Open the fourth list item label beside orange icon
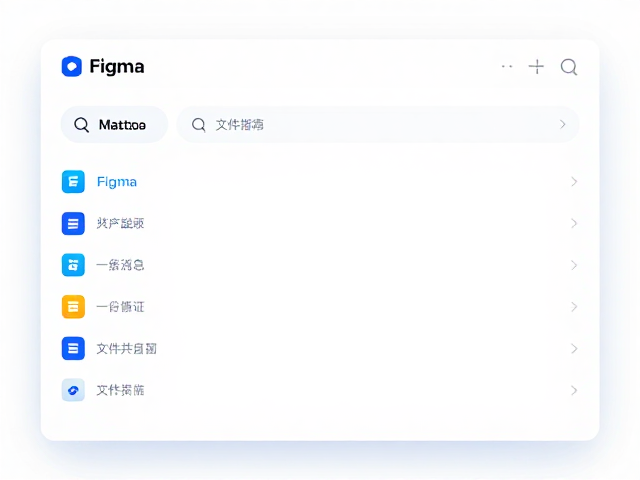 pos(120,307)
